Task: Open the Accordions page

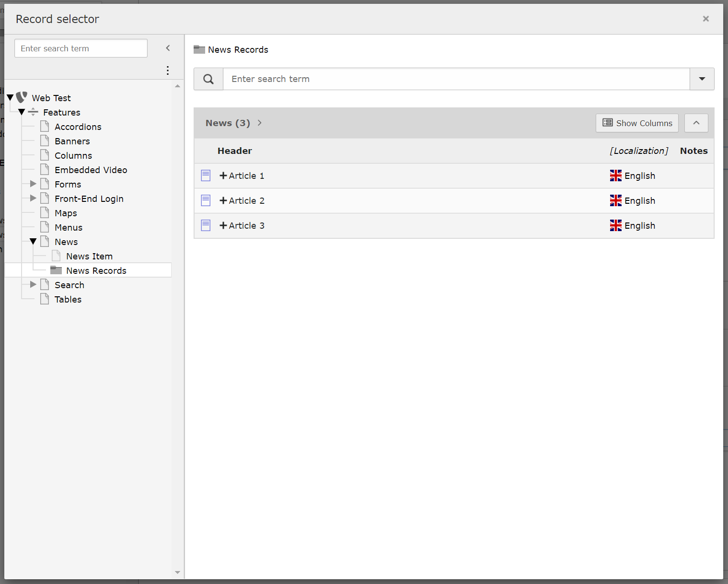Action: 78,127
